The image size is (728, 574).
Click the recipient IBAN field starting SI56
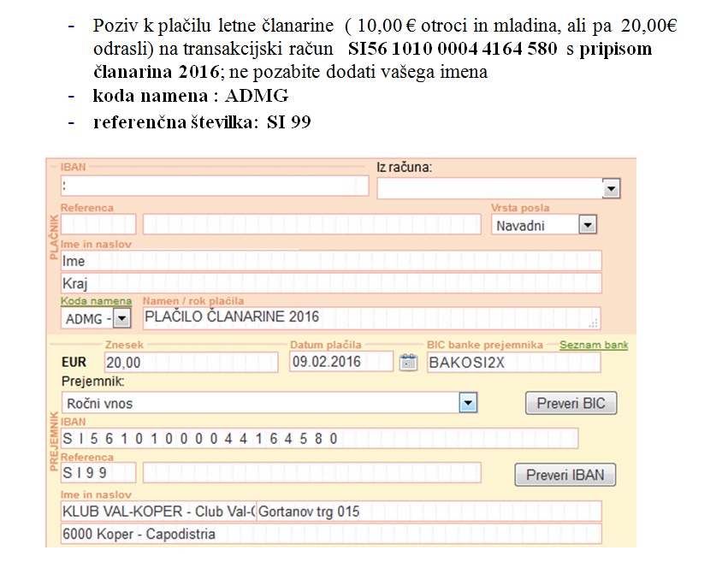click(x=318, y=439)
